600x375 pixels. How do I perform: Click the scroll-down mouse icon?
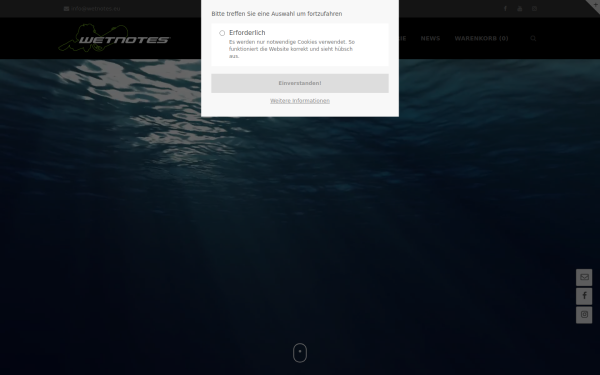click(300, 352)
